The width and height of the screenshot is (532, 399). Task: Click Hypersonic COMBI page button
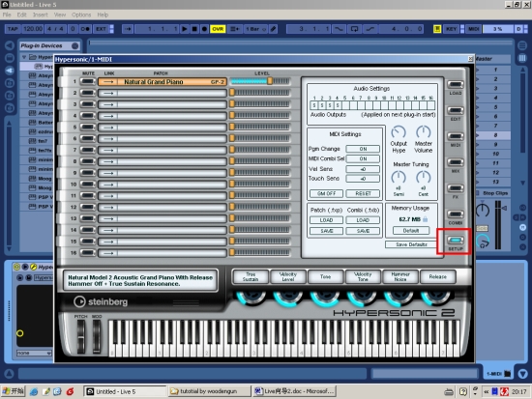point(455,214)
